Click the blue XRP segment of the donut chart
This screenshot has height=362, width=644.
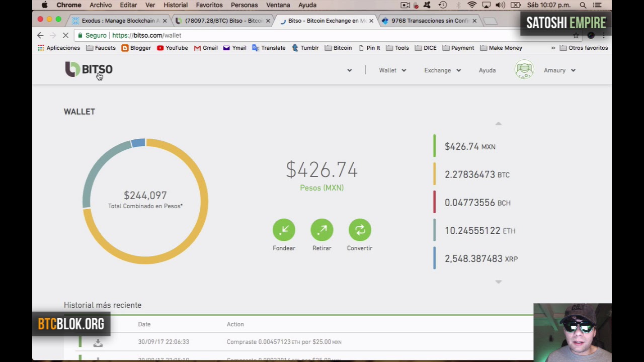[x=138, y=143]
